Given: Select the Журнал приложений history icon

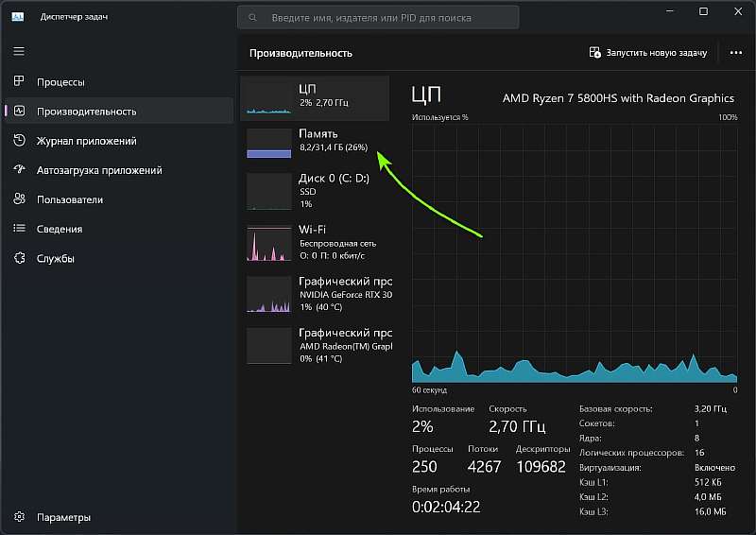Looking at the screenshot, I should pos(19,141).
